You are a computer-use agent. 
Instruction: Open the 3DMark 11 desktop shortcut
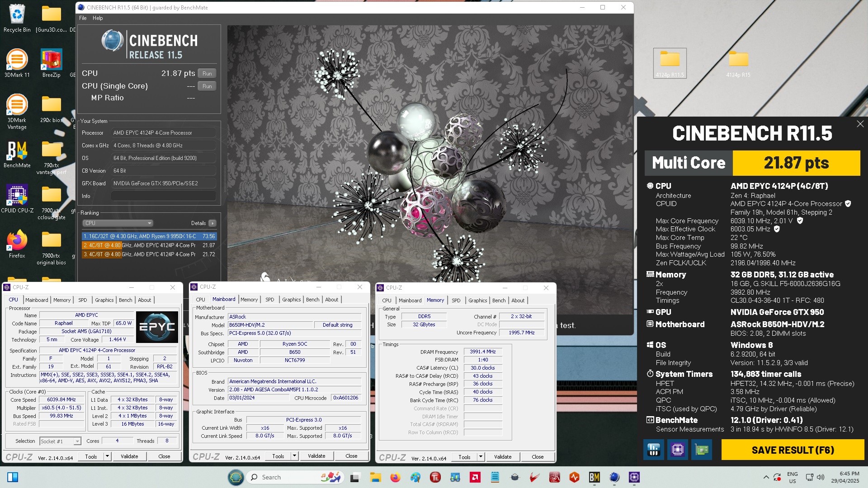click(17, 63)
